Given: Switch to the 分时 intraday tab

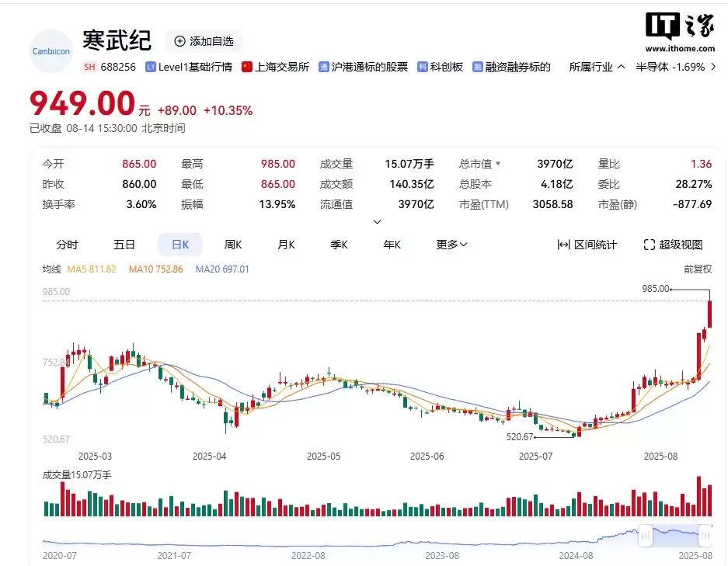Looking at the screenshot, I should 68,244.
